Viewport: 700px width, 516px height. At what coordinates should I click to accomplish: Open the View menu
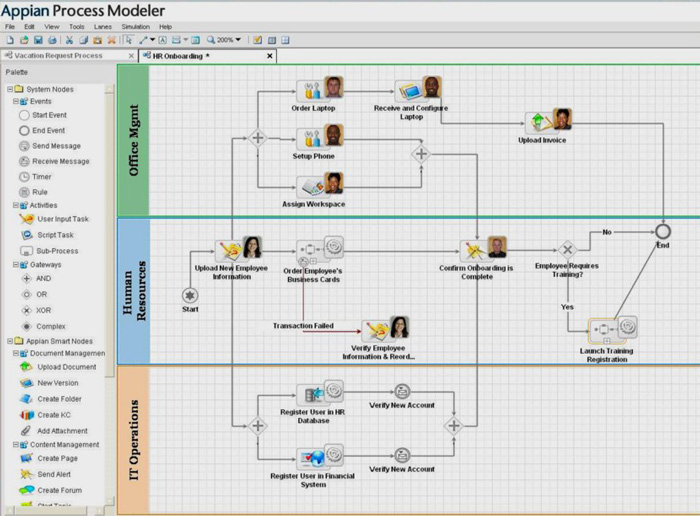(x=52, y=27)
